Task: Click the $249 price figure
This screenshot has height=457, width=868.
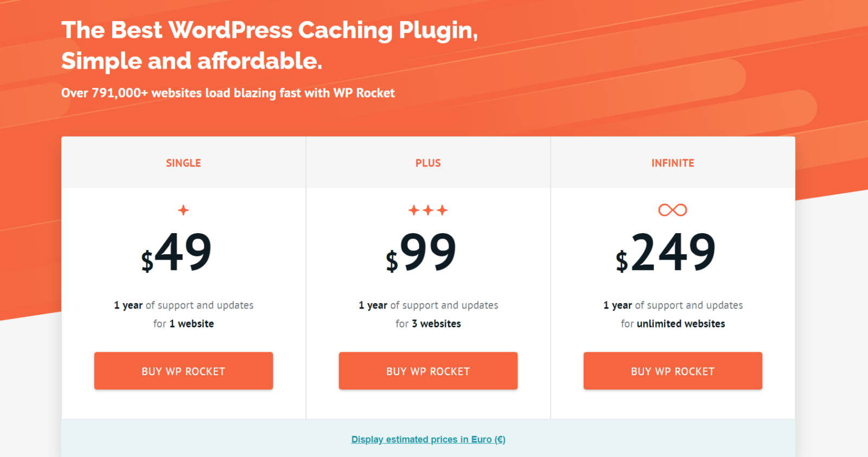Action: pos(666,253)
